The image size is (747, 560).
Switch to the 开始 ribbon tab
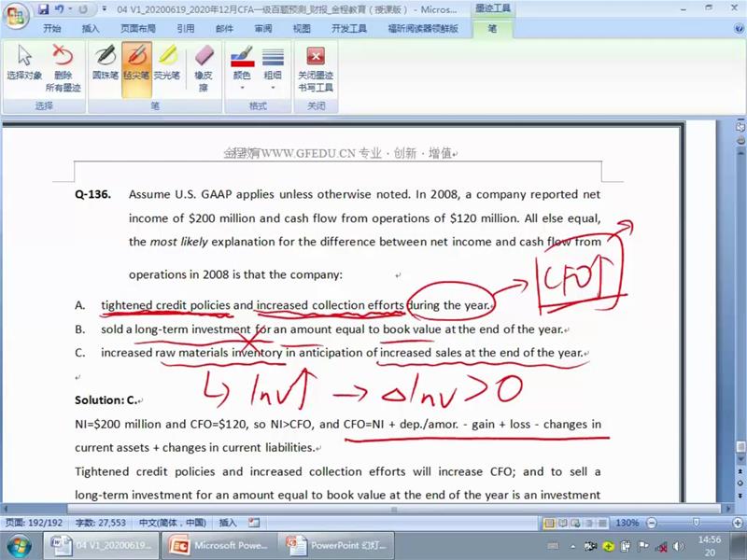tap(51, 29)
